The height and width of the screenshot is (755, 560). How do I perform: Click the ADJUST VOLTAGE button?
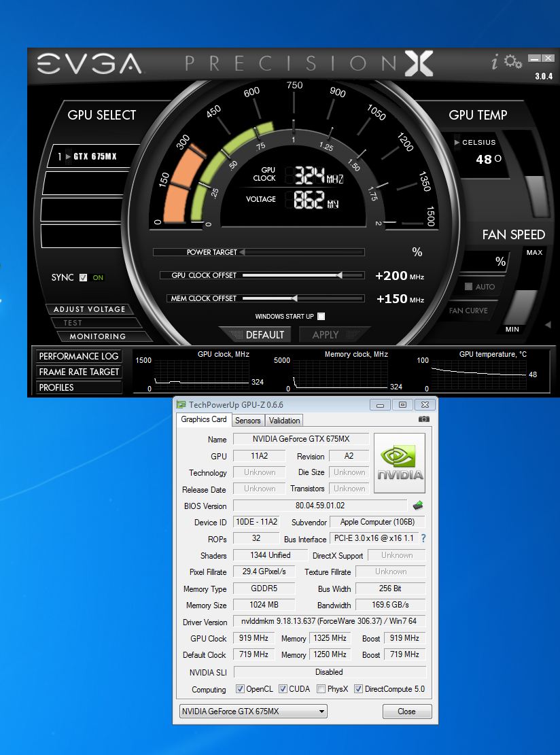[x=90, y=309]
